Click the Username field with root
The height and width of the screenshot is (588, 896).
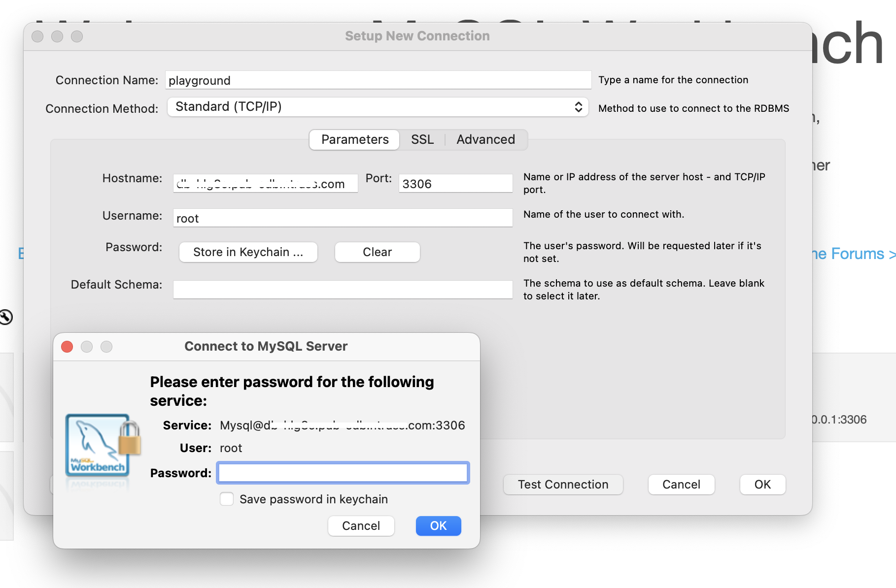(x=343, y=218)
